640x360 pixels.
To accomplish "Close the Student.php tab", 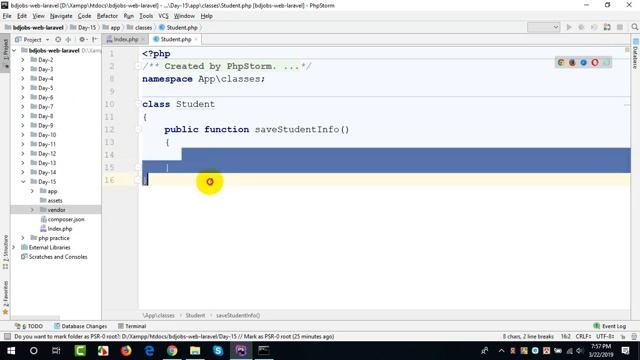I will (196, 39).
